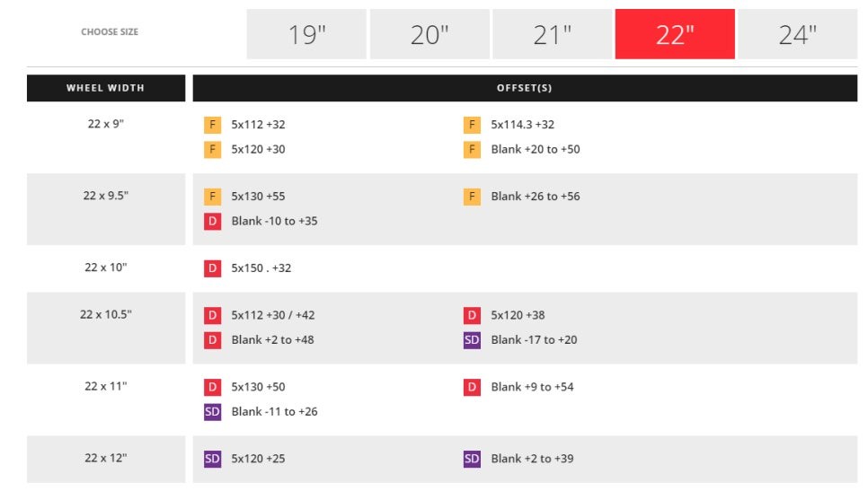The height and width of the screenshot is (500, 868).
Task: Click F badge next to 5x114.3 +32
Action: pos(472,125)
